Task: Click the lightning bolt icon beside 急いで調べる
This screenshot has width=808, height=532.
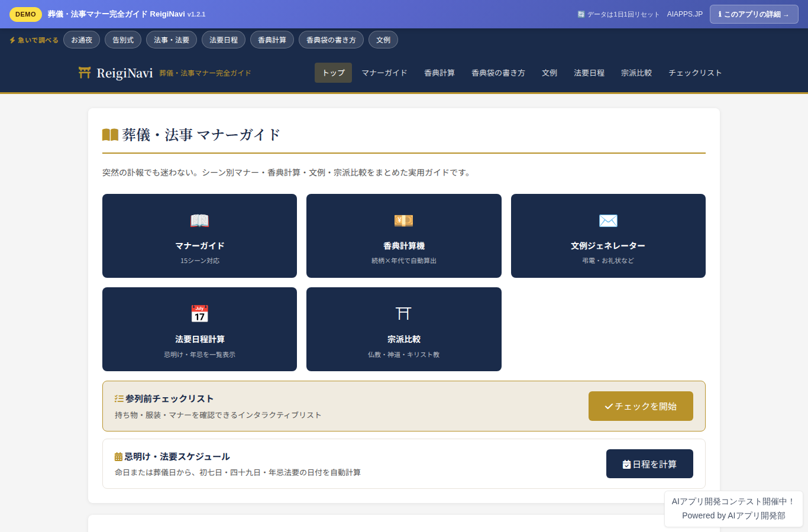Action: pos(12,40)
